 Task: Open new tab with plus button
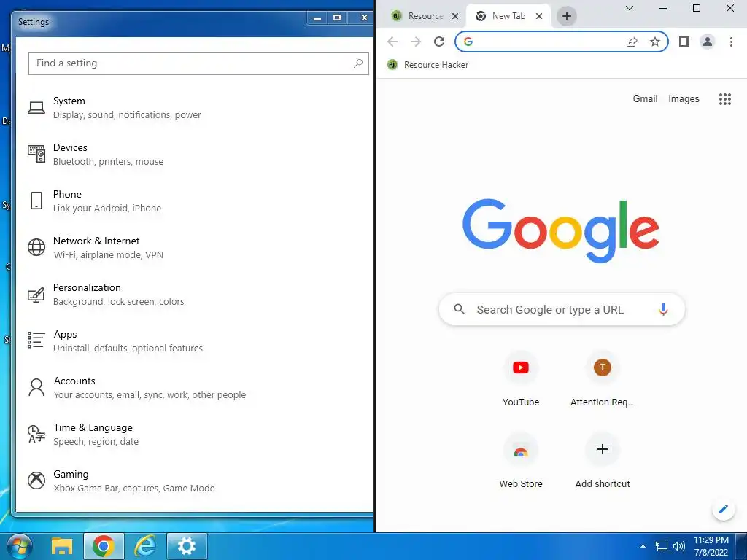pos(566,16)
